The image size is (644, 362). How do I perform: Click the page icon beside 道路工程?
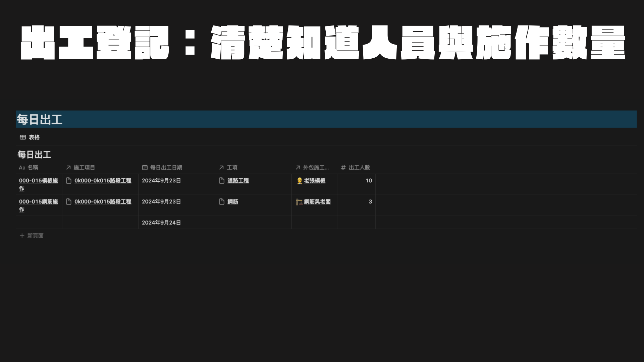[x=222, y=181]
